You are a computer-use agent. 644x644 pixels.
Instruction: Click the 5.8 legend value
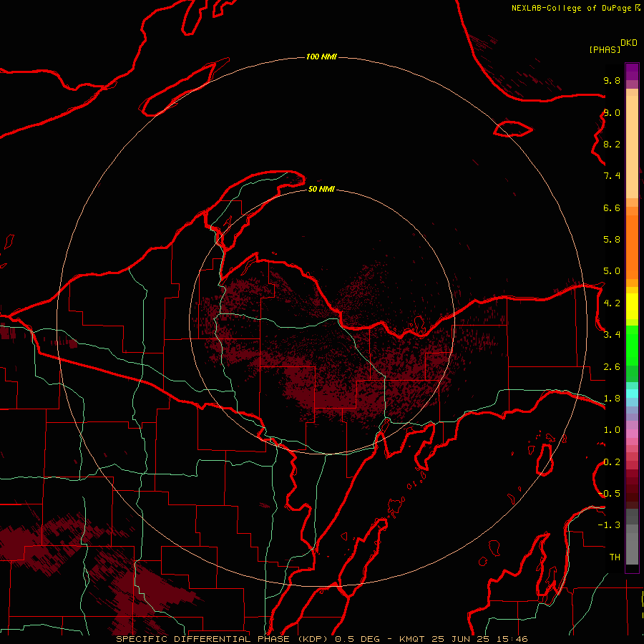612,240
